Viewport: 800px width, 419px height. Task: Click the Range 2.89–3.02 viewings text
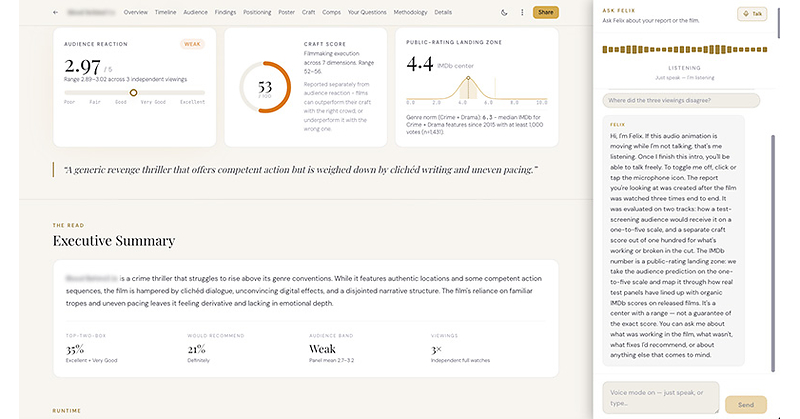click(x=126, y=80)
